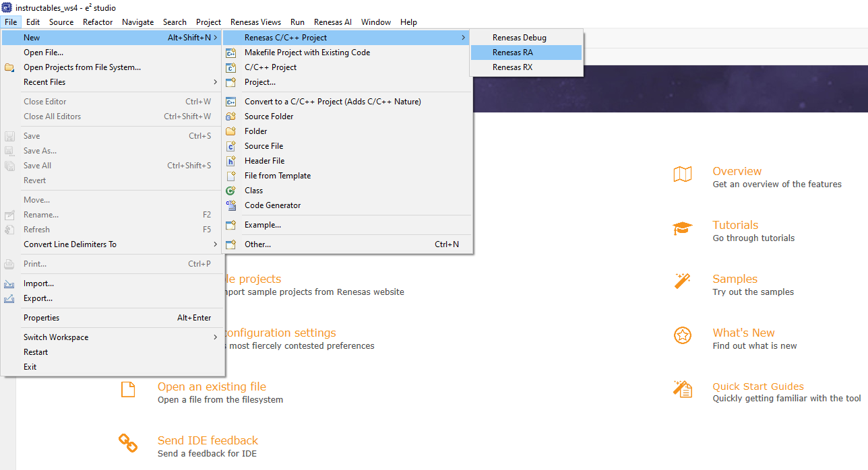Click the Samples magic wand icon
The width and height of the screenshot is (868, 470).
[683, 281]
